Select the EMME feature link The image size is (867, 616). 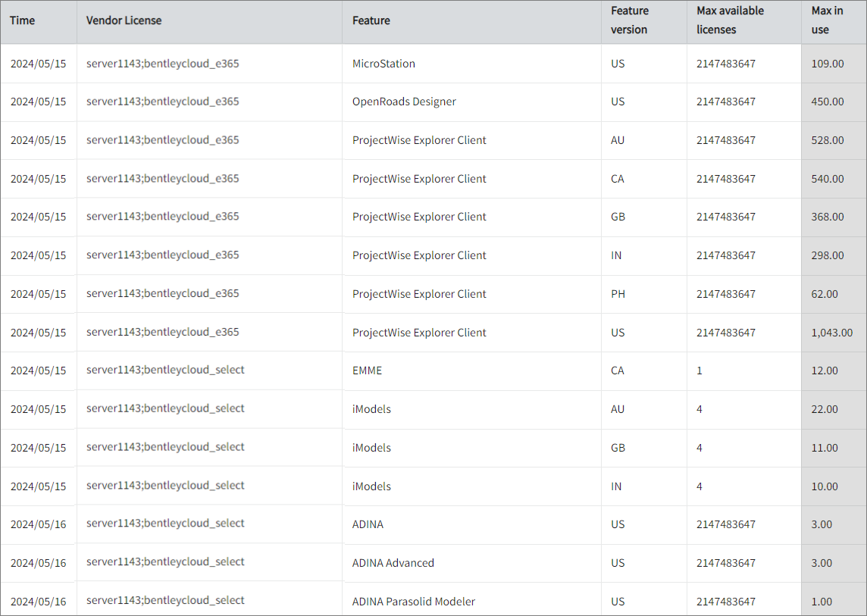tap(368, 371)
